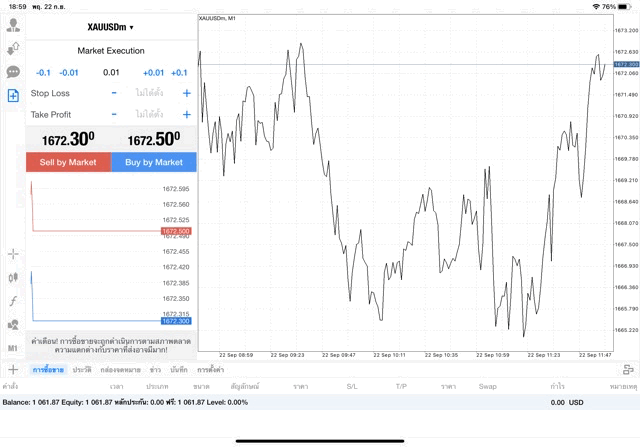Select the new order document icon
640x447 pixels.
[13, 96]
